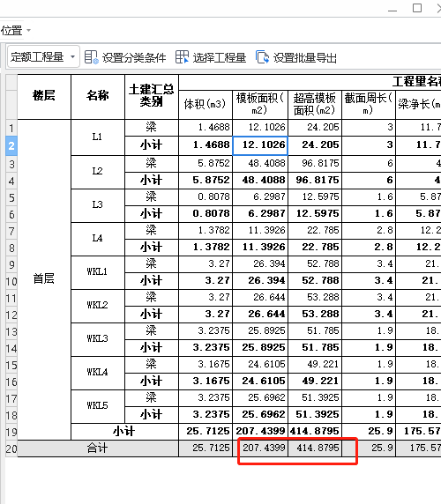Image resolution: width=441 pixels, height=504 pixels.
Task: Select row header 2
Action: pos(11,145)
